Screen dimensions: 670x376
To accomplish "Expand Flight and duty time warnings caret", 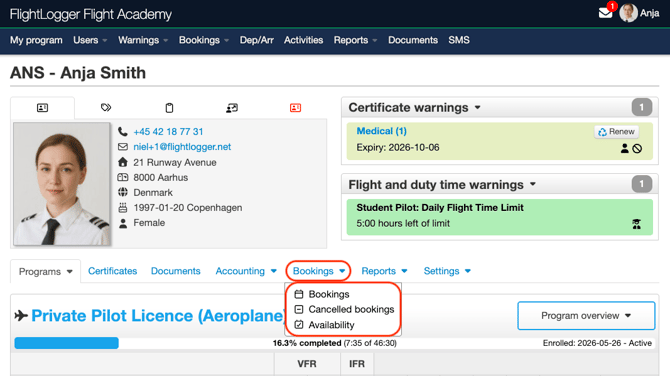I will [533, 185].
